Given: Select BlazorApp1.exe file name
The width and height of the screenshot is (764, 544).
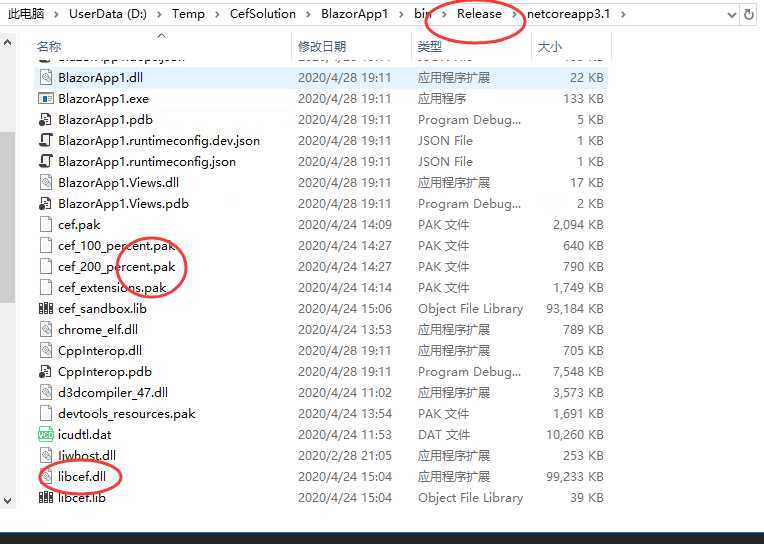Looking at the screenshot, I should point(103,99).
